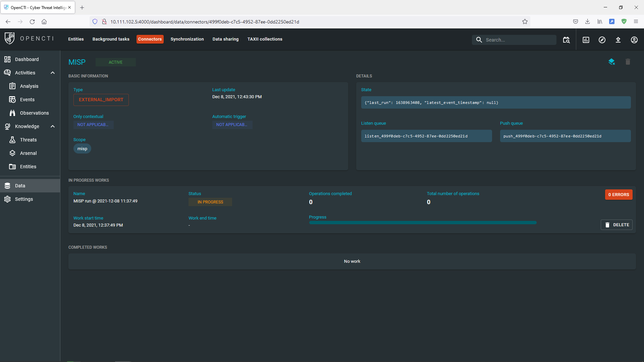Click the State JSON value box
The width and height of the screenshot is (644, 362).
coord(496,103)
